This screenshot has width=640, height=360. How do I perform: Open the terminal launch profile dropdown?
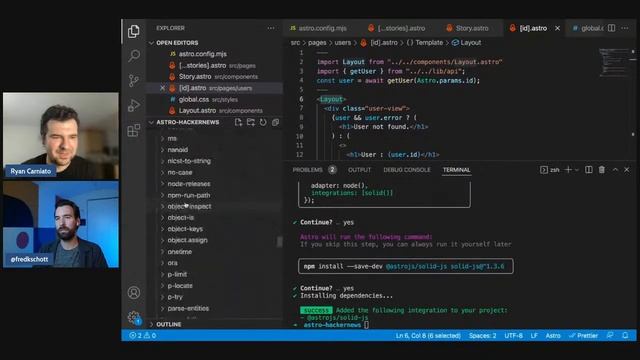coord(577,170)
